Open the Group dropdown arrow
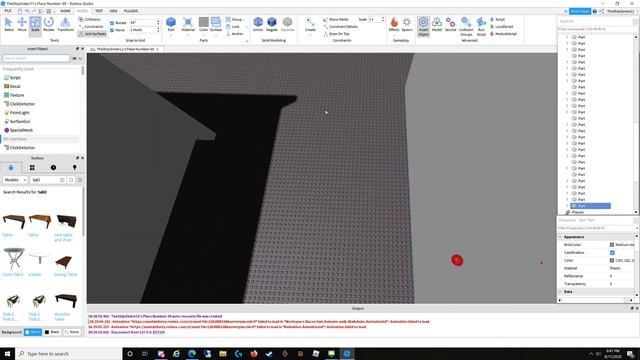 [244, 20]
